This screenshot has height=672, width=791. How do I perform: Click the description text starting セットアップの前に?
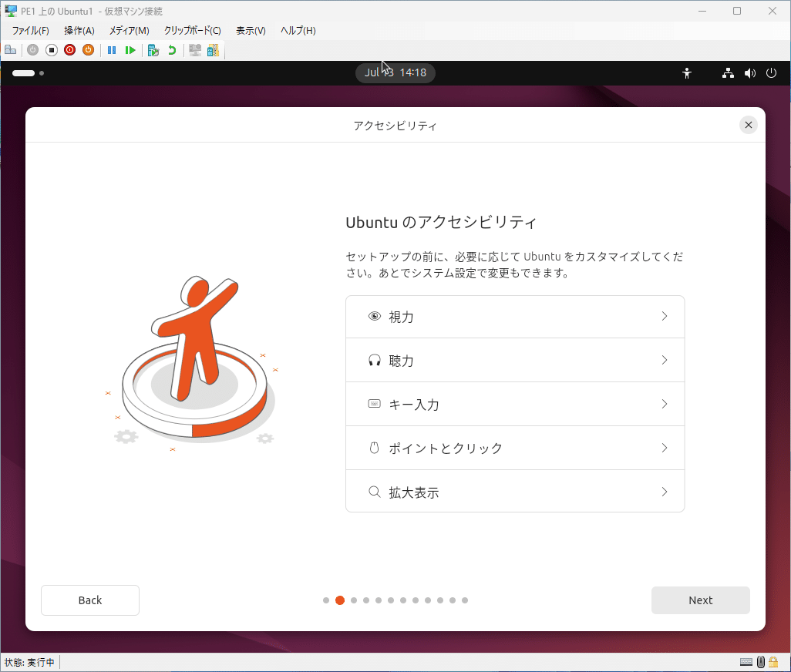[x=514, y=264]
